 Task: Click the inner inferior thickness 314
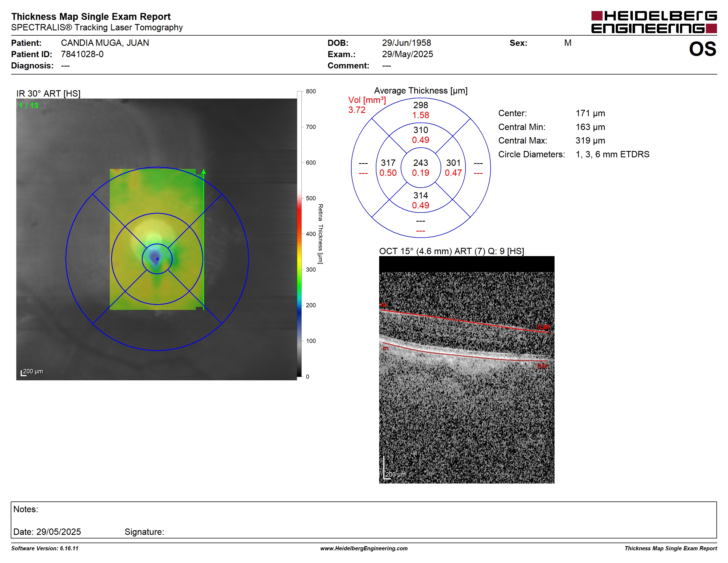point(420,195)
